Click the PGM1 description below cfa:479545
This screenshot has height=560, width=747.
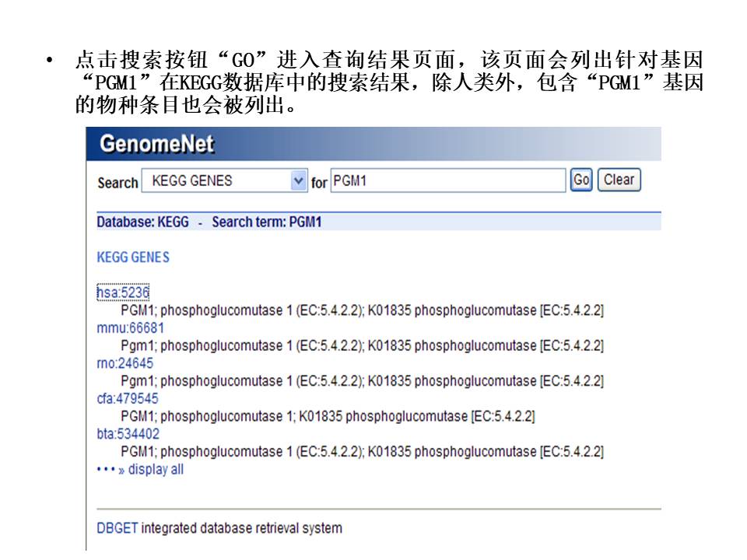point(327,416)
